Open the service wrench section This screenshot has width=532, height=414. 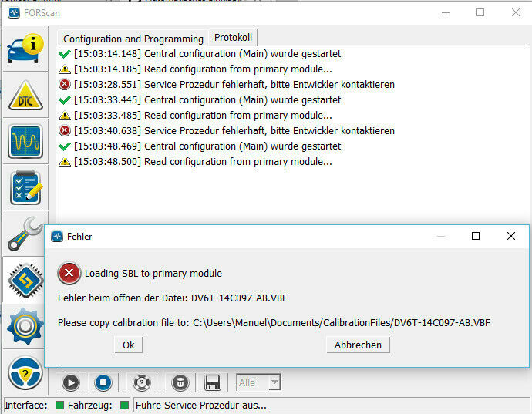25,234
